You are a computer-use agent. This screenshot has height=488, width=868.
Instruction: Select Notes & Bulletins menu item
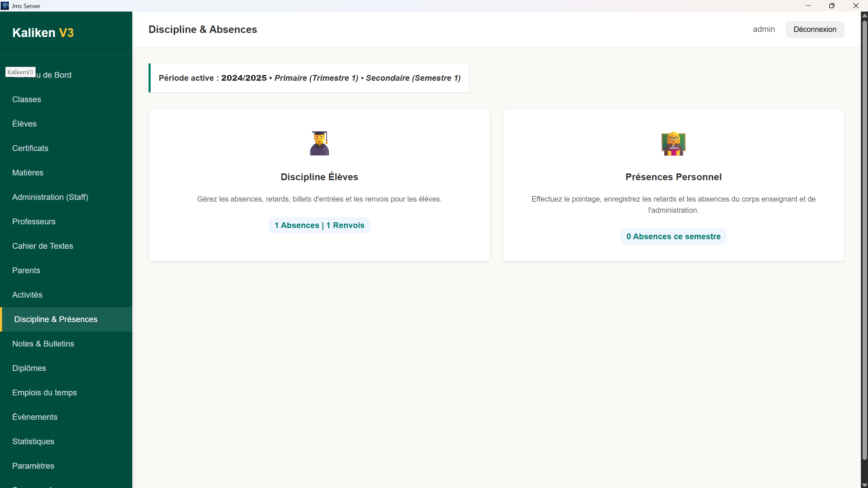point(43,344)
